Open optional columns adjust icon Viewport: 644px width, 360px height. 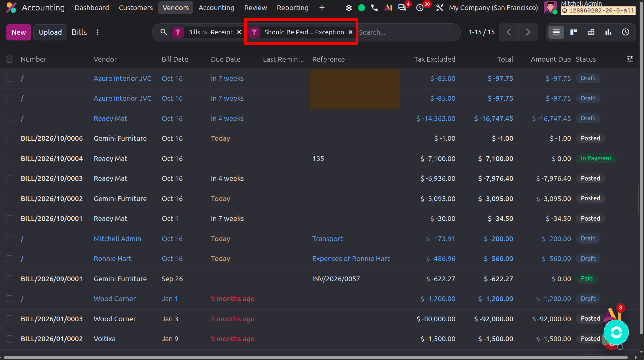[x=630, y=59]
